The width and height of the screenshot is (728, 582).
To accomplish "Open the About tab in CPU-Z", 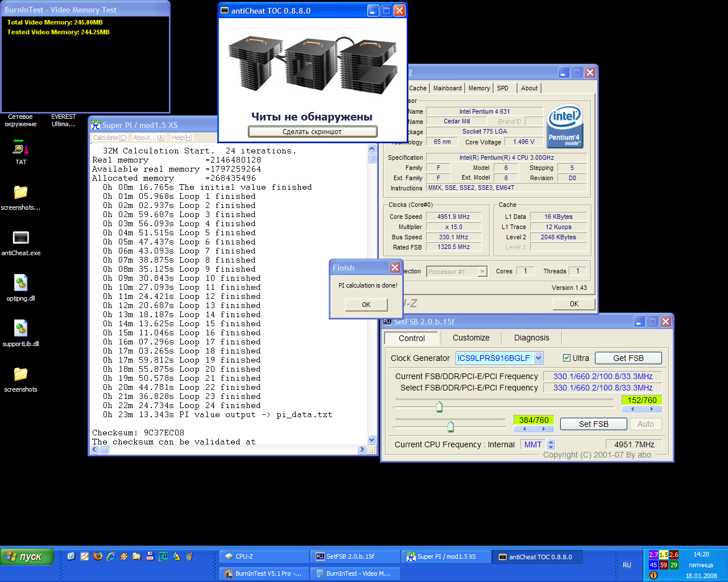I will tap(530, 88).
